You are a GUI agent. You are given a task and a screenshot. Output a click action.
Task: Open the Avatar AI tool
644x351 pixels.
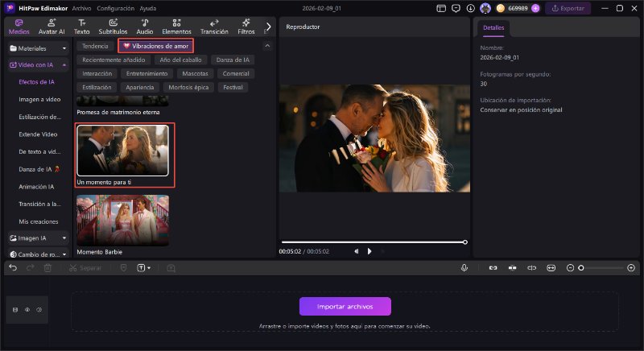[52, 27]
